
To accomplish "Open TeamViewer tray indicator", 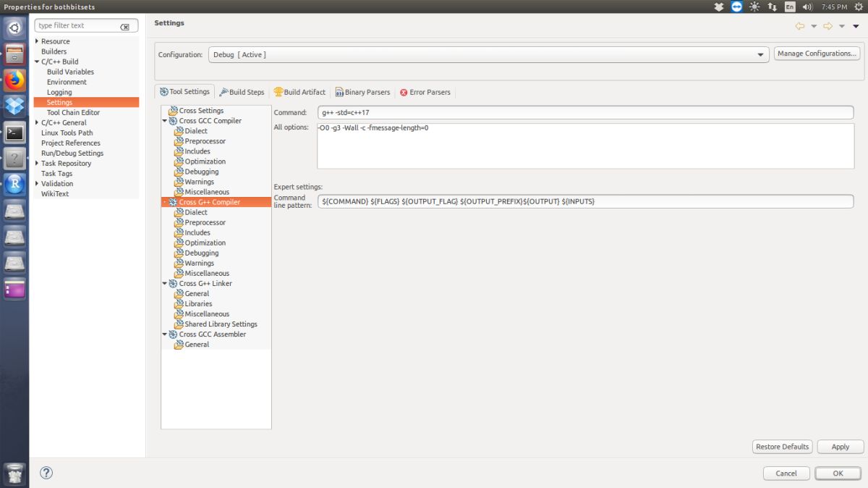I will [x=737, y=7].
